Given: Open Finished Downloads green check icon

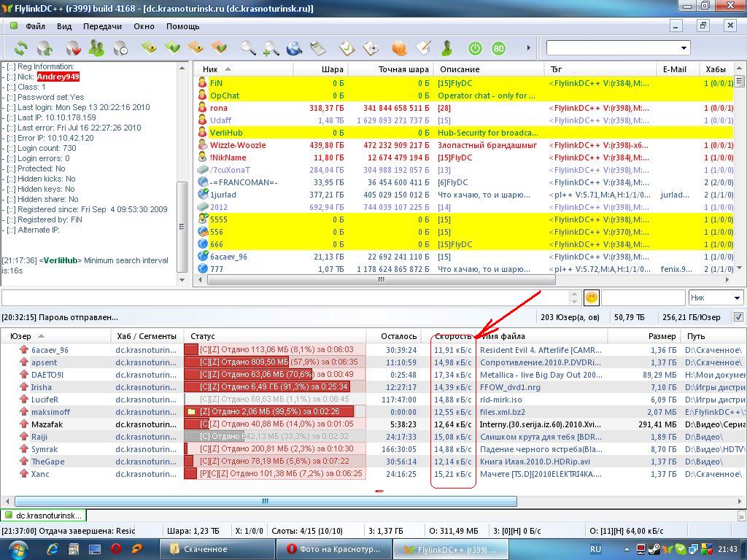Looking at the screenshot, I should (x=172, y=47).
